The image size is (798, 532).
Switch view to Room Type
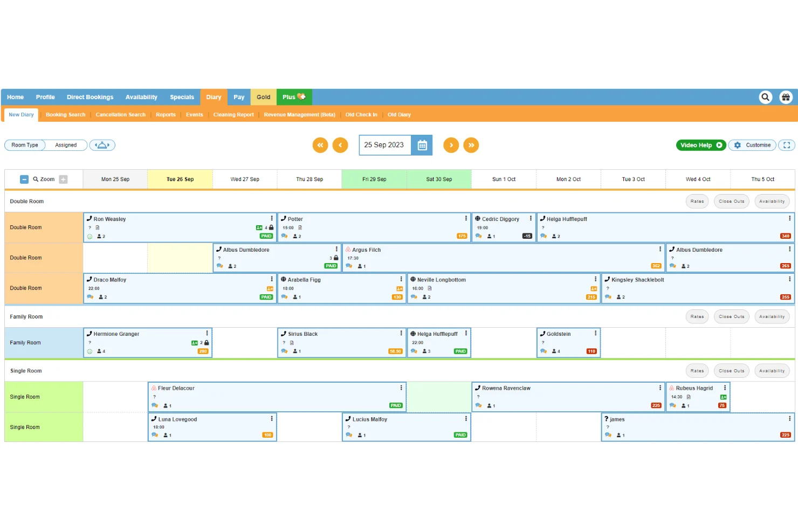click(x=25, y=145)
